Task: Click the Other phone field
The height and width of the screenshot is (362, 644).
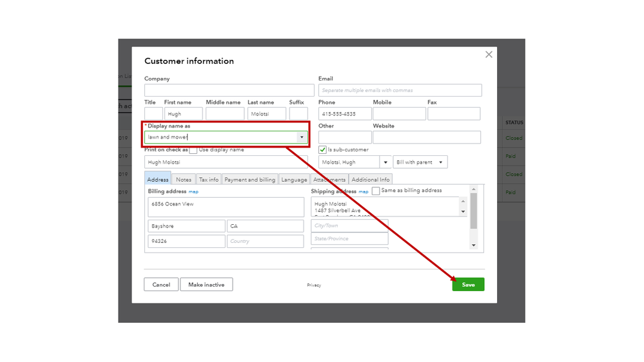Action: (x=345, y=137)
